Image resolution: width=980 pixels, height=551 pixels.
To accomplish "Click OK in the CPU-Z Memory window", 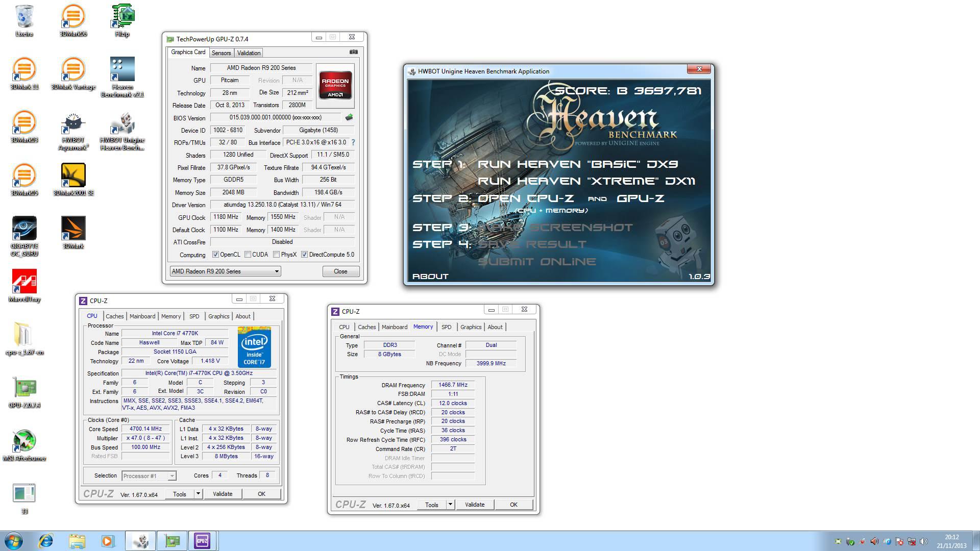I will (x=513, y=505).
